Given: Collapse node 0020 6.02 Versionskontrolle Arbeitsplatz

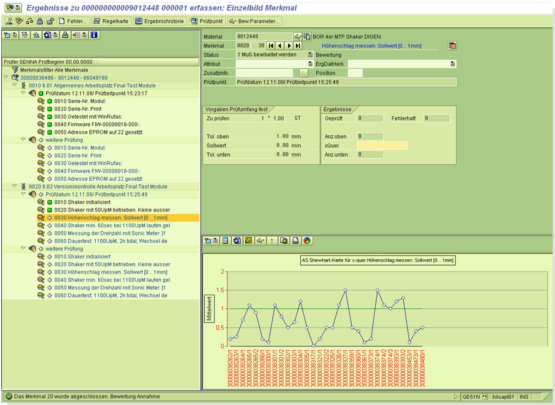Looking at the screenshot, I should point(15,186).
